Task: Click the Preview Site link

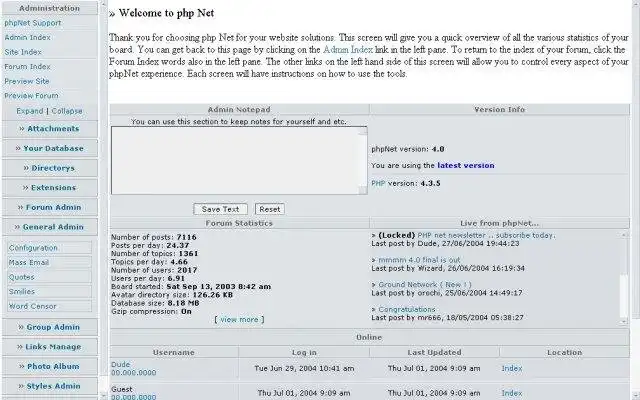Action: coord(27,81)
